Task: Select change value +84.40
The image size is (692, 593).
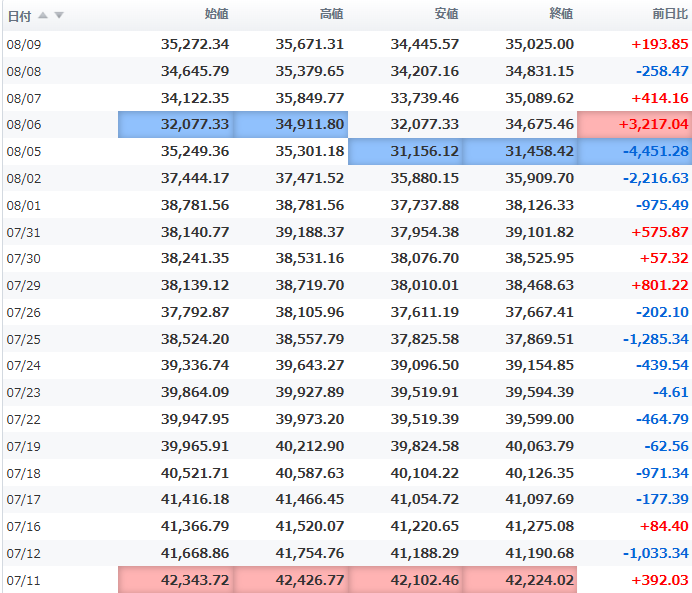Action: tap(664, 526)
